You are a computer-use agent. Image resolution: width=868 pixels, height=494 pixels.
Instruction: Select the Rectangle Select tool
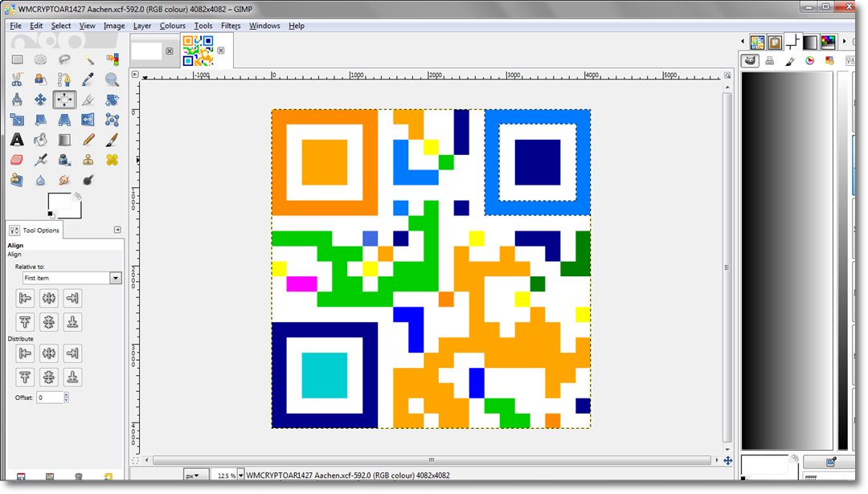coord(17,59)
